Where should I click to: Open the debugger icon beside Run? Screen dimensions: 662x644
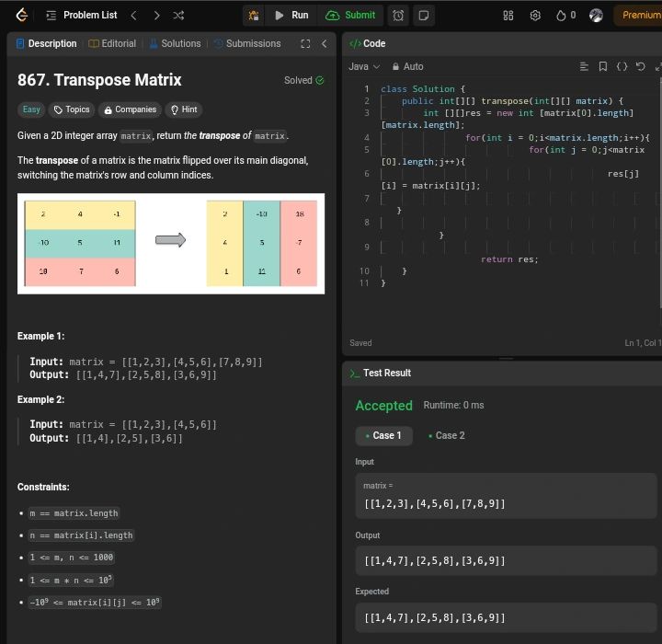click(x=253, y=15)
